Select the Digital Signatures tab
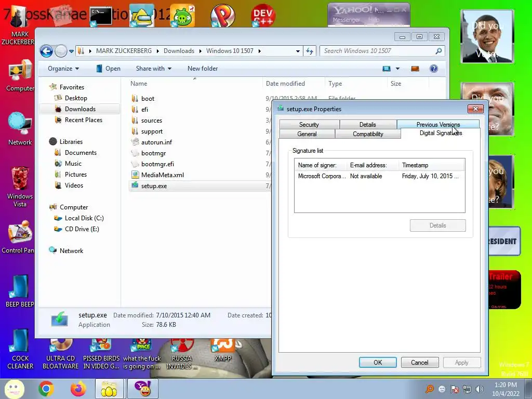Viewport: 532px width, 399px height. (441, 134)
